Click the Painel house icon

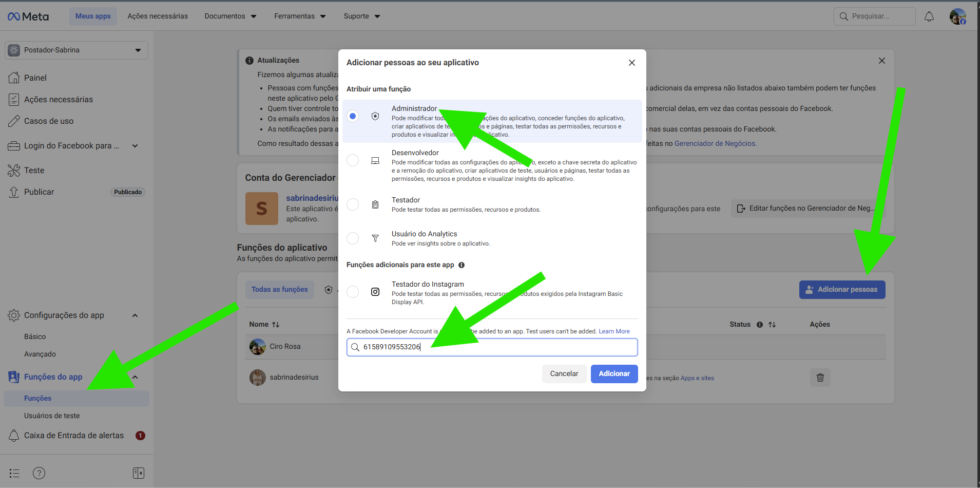14,78
